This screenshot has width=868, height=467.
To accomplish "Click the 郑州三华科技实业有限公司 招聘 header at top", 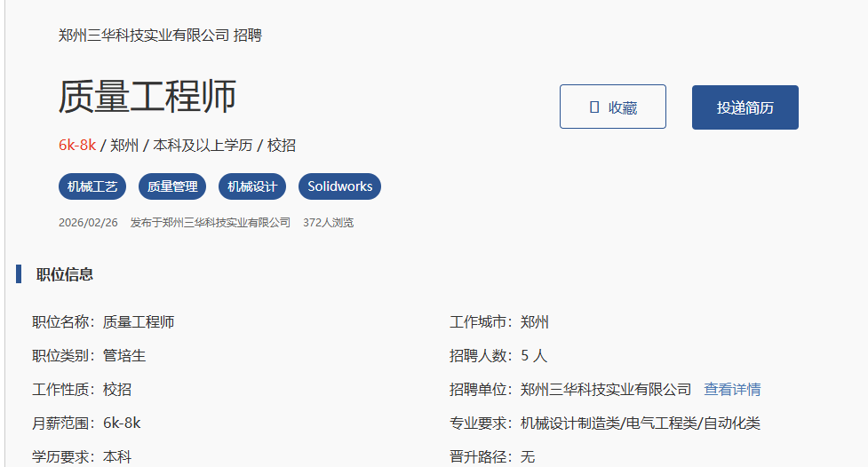I will click(x=160, y=36).
